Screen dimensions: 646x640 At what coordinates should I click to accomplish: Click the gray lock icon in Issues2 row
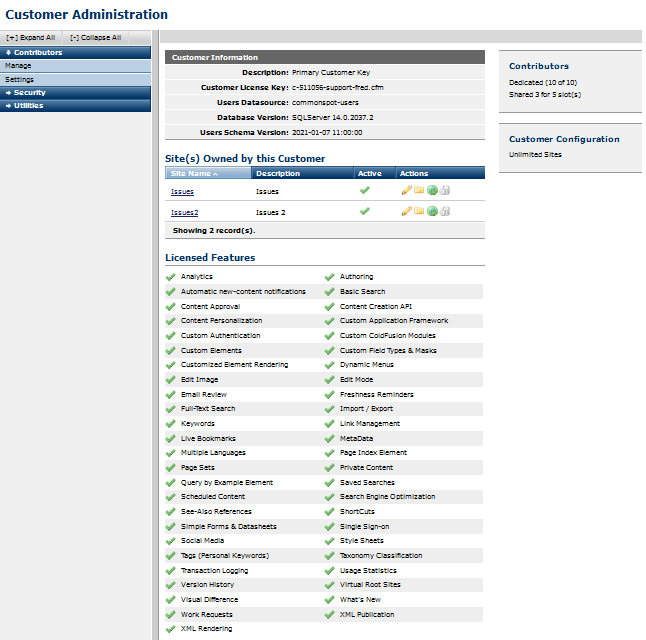click(445, 211)
